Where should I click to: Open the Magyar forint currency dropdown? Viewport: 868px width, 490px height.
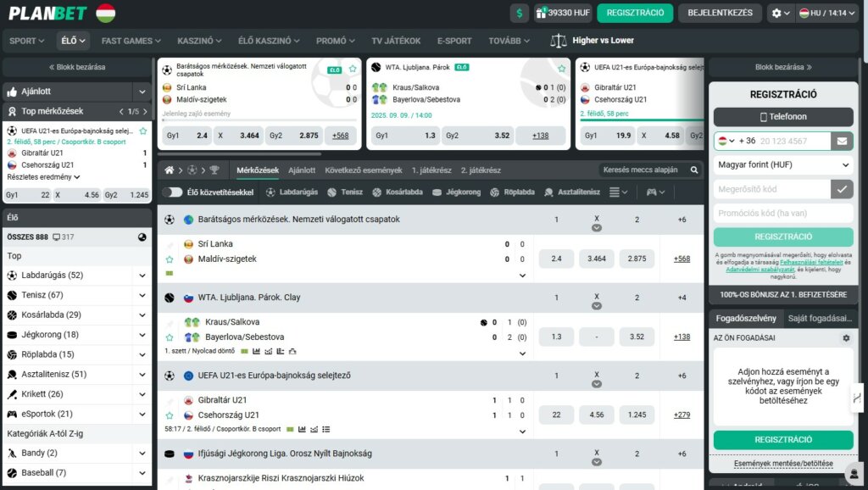(x=782, y=165)
